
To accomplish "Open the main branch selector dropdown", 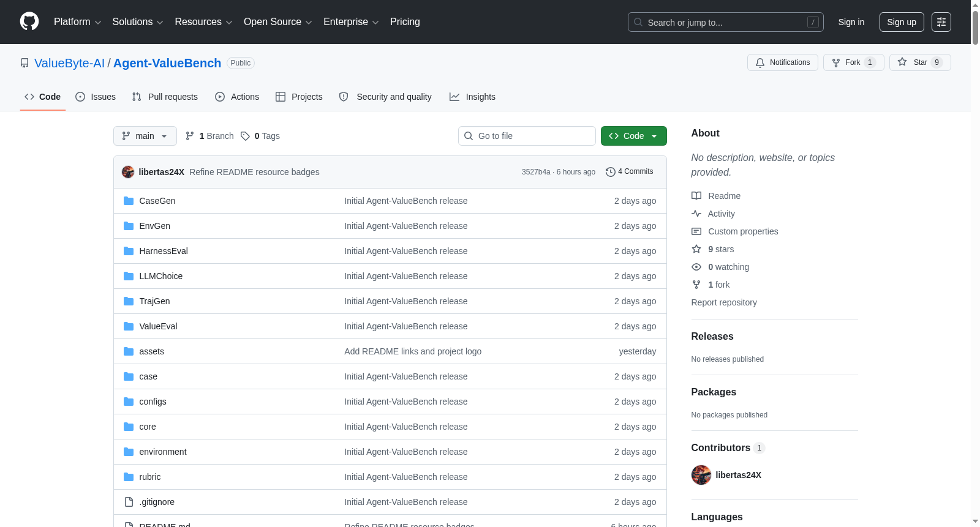I will (145, 136).
